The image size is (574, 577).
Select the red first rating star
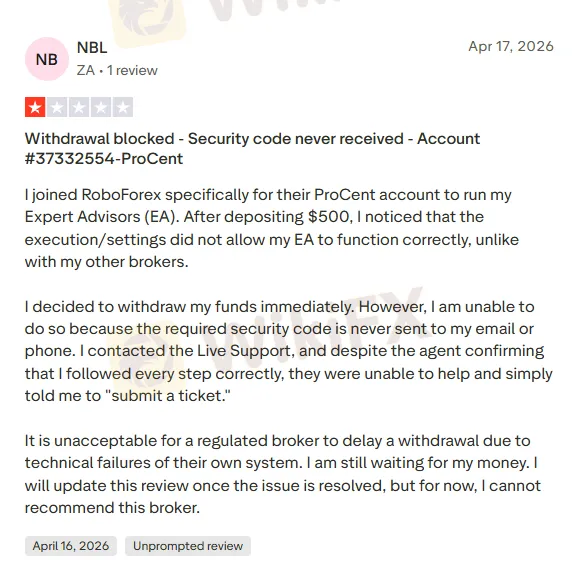point(35,107)
